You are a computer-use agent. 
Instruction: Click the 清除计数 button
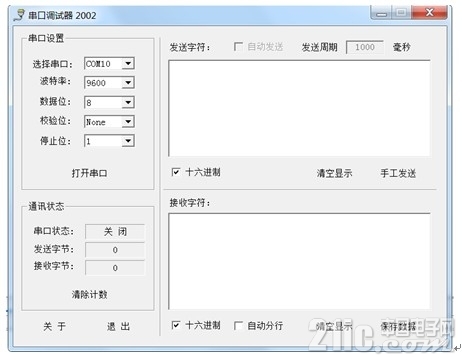point(89,294)
